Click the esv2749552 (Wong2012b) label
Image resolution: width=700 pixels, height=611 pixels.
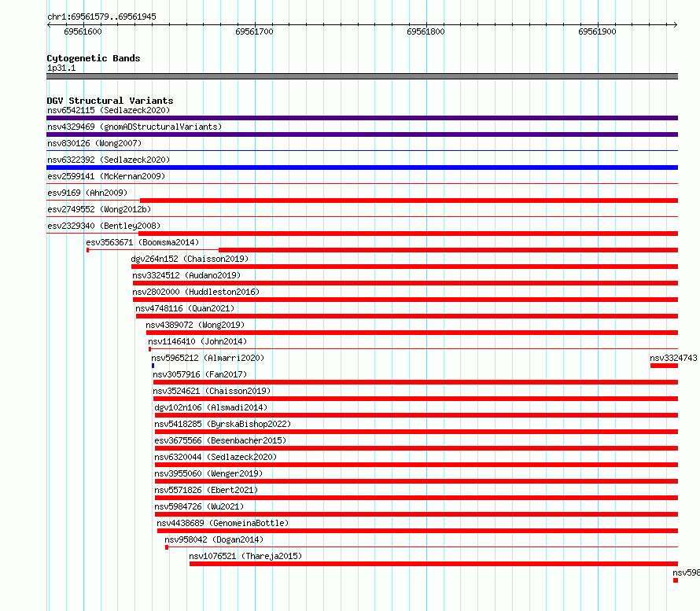(99, 209)
